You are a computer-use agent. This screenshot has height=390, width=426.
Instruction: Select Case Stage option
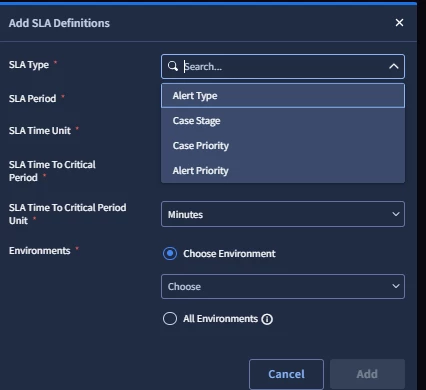point(283,121)
